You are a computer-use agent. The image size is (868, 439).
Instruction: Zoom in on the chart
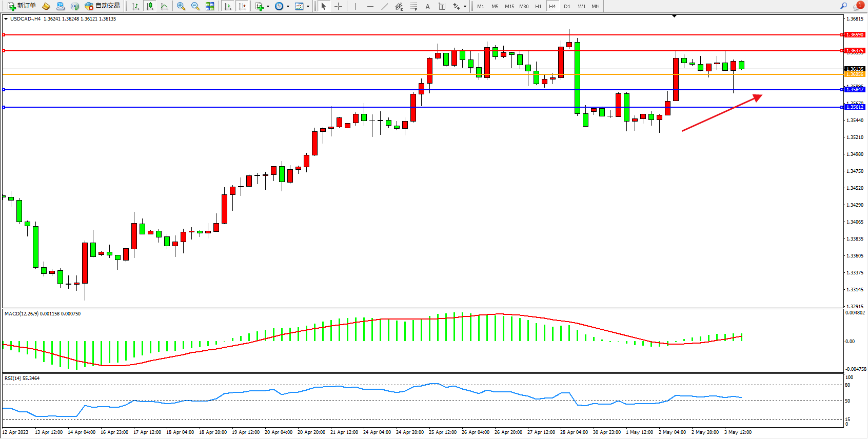coord(181,6)
